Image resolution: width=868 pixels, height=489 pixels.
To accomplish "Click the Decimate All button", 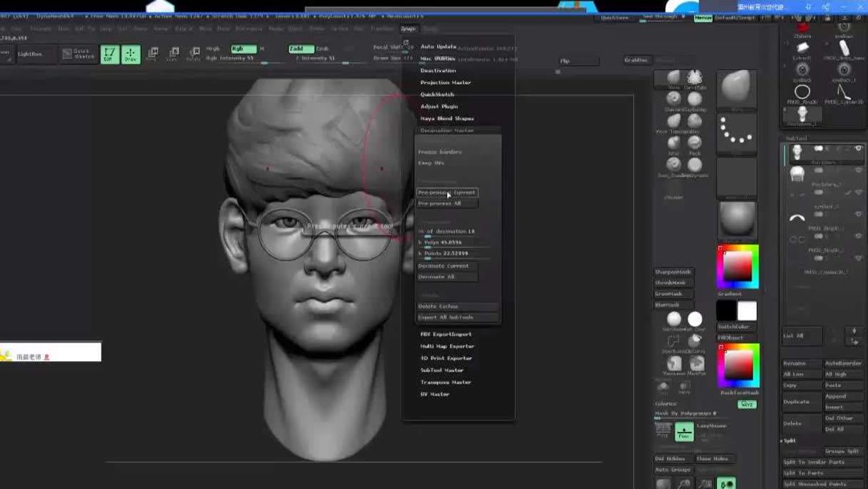I will pyautogui.click(x=438, y=275).
